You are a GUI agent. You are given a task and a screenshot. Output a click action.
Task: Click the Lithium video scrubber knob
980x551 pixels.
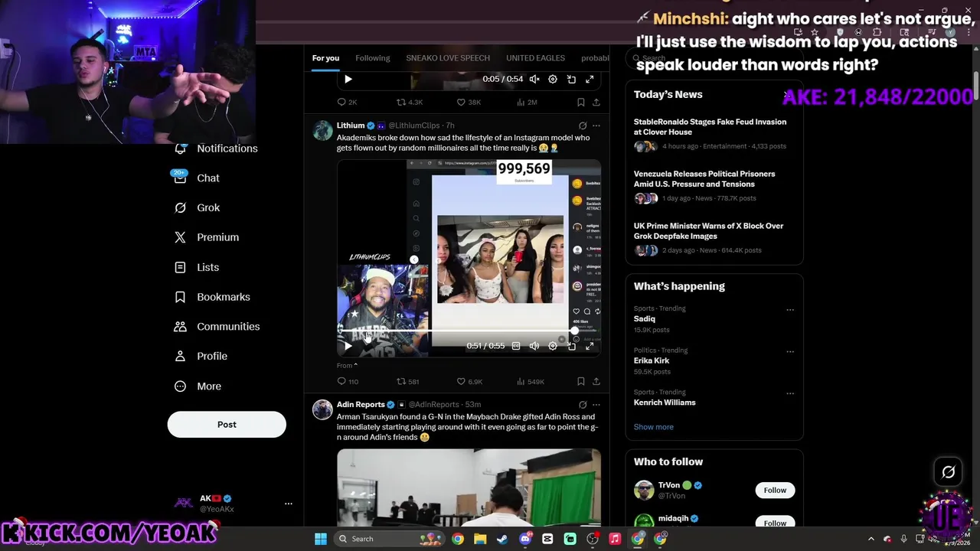(574, 331)
